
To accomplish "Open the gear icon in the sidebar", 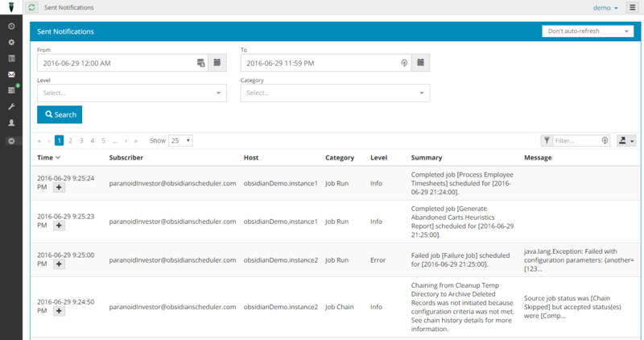I will click(11, 43).
